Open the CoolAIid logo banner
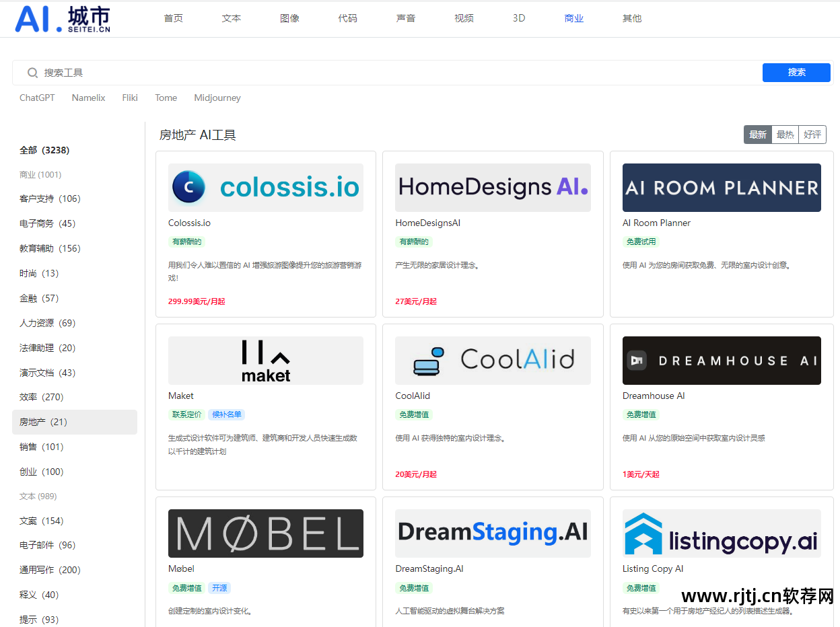Image resolution: width=840 pixels, height=627 pixels. tap(493, 361)
